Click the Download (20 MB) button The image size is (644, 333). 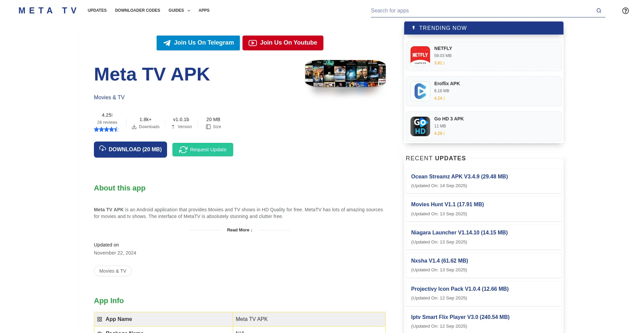click(130, 150)
